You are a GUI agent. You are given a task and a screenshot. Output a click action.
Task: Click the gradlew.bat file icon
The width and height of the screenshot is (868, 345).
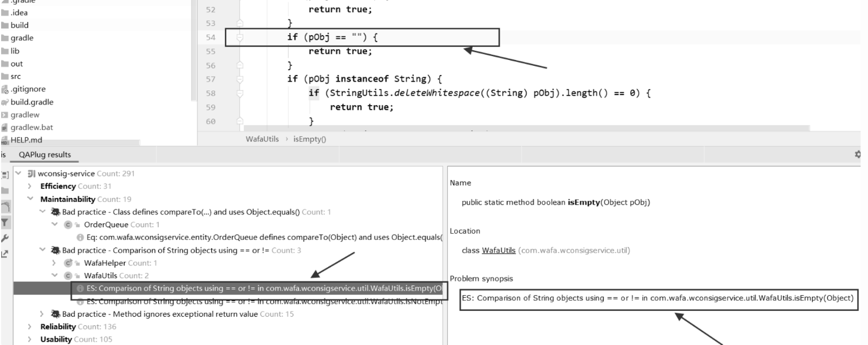(x=5, y=127)
